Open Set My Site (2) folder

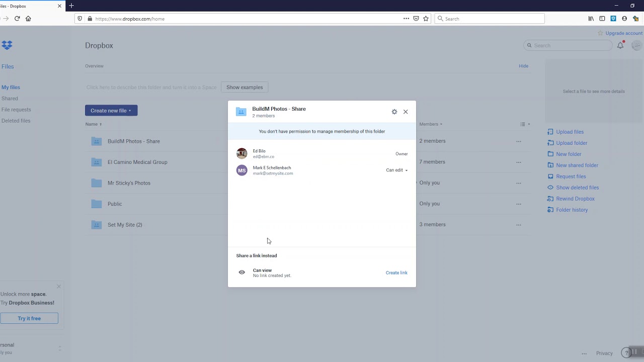click(x=125, y=225)
